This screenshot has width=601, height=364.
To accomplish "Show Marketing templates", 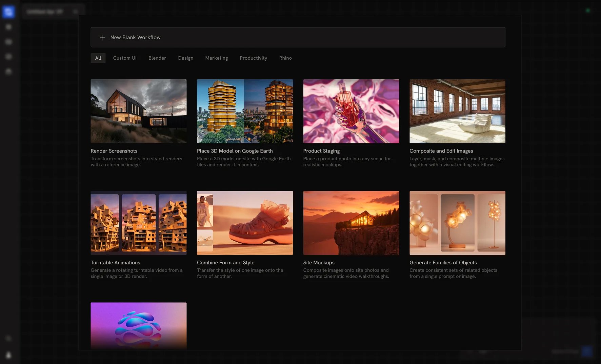I will tap(217, 58).
